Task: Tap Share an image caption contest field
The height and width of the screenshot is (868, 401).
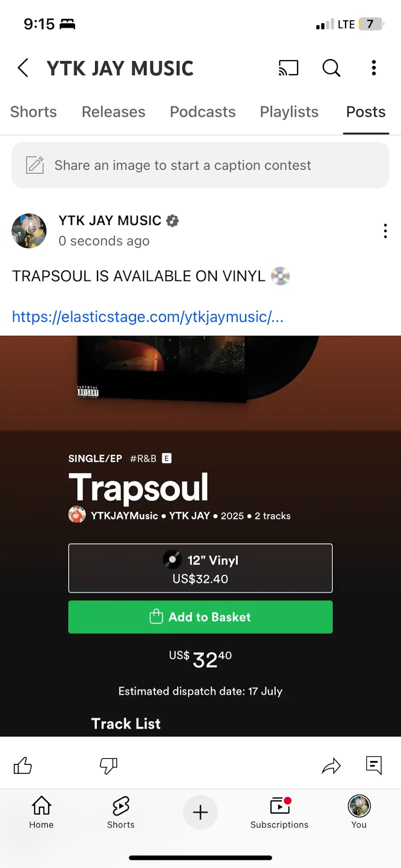Action: point(200,165)
